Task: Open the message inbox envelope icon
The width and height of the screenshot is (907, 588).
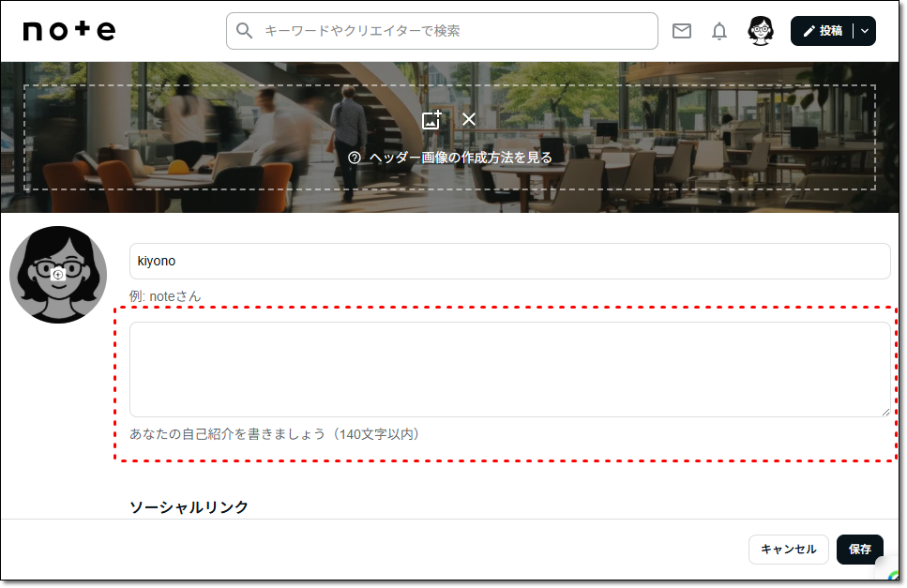Action: point(682,31)
